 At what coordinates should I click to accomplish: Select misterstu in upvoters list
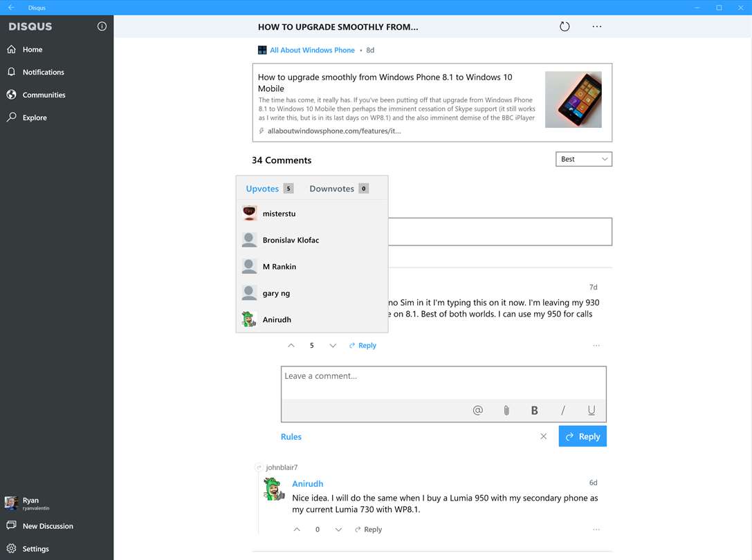(x=312, y=214)
